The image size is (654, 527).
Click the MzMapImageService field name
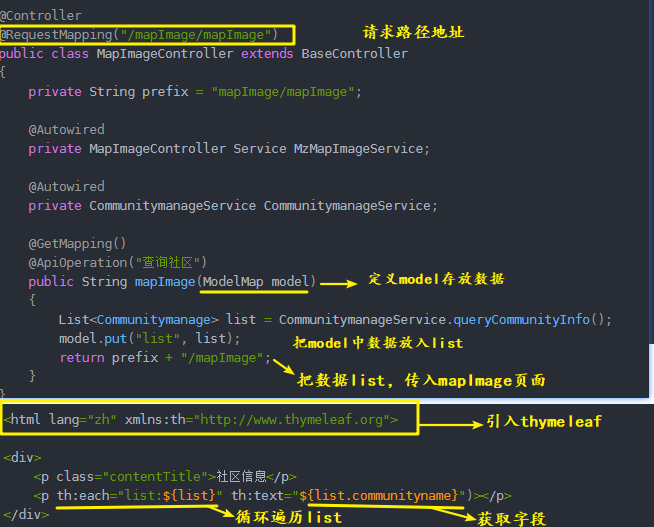(358, 149)
